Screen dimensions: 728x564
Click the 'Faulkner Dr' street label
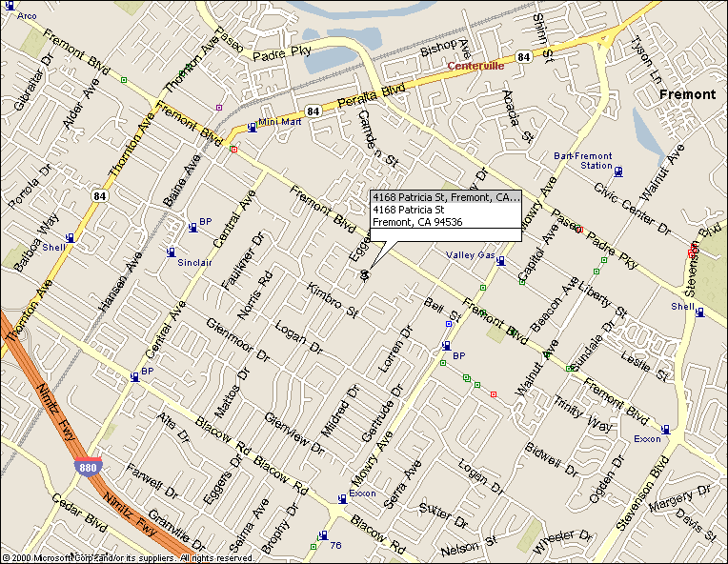pos(243,261)
